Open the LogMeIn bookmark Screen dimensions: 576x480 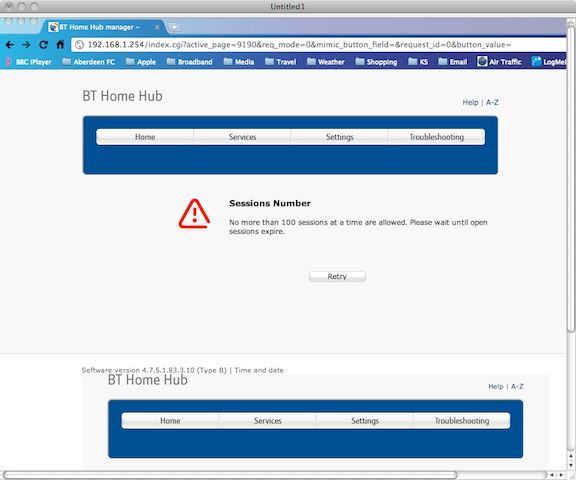click(x=549, y=62)
